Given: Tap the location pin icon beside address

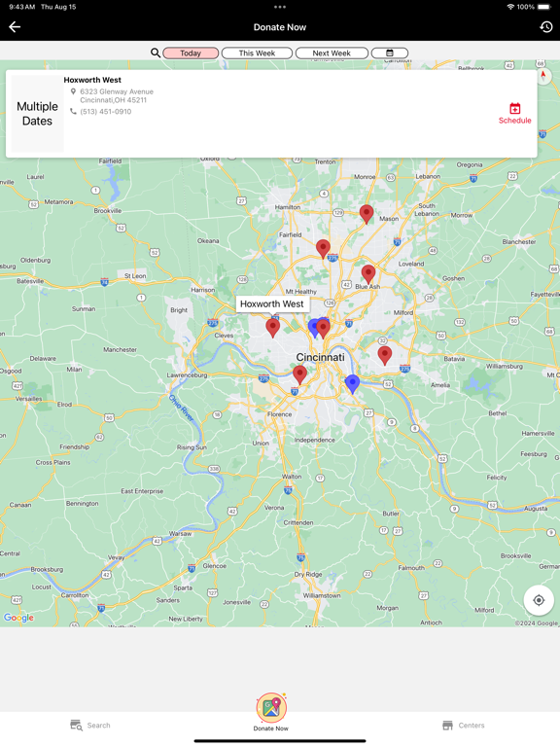Looking at the screenshot, I should [73, 91].
